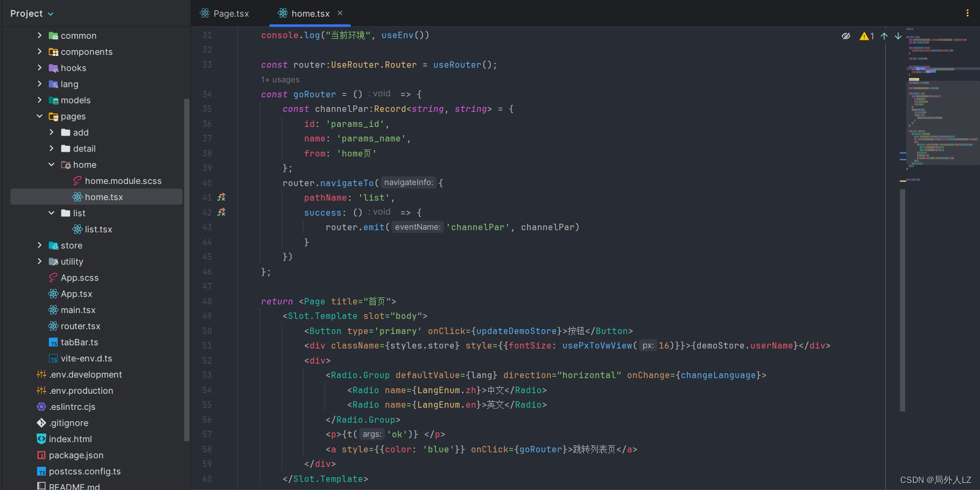Open the editor tabs more-options menu
The image size is (980, 490).
[967, 13]
